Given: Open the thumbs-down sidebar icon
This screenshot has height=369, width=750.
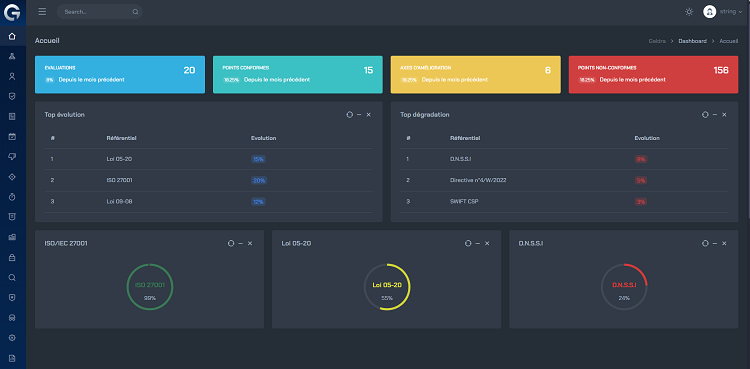Looking at the screenshot, I should click(x=12, y=157).
